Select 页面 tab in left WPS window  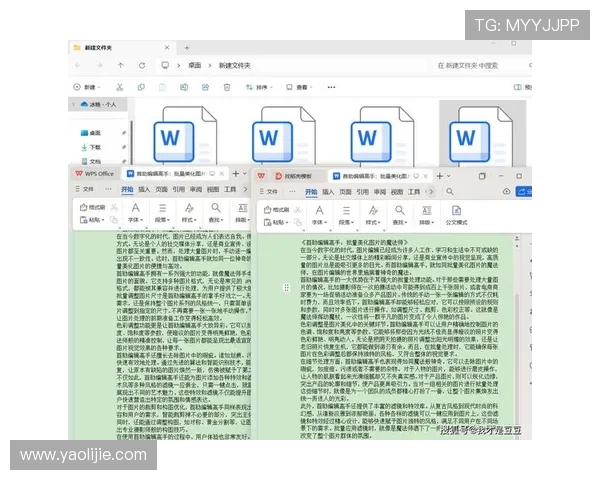click(x=161, y=189)
